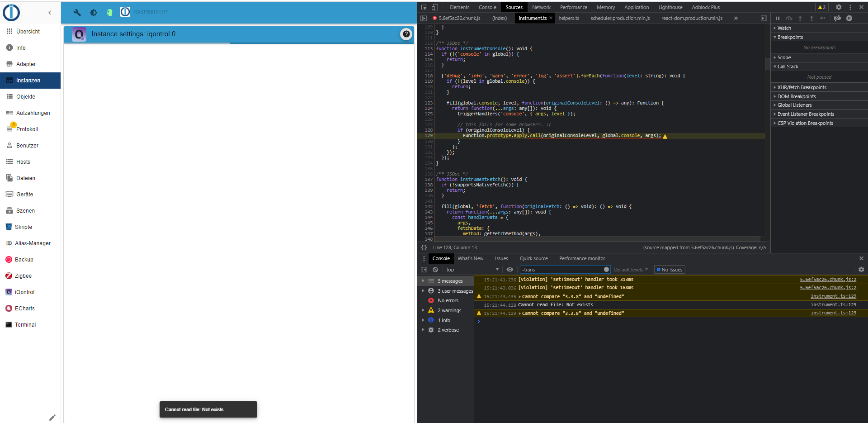Image resolution: width=868 pixels, height=423 pixels.
Task: Open Objekte in the sidebar
Action: click(x=30, y=97)
